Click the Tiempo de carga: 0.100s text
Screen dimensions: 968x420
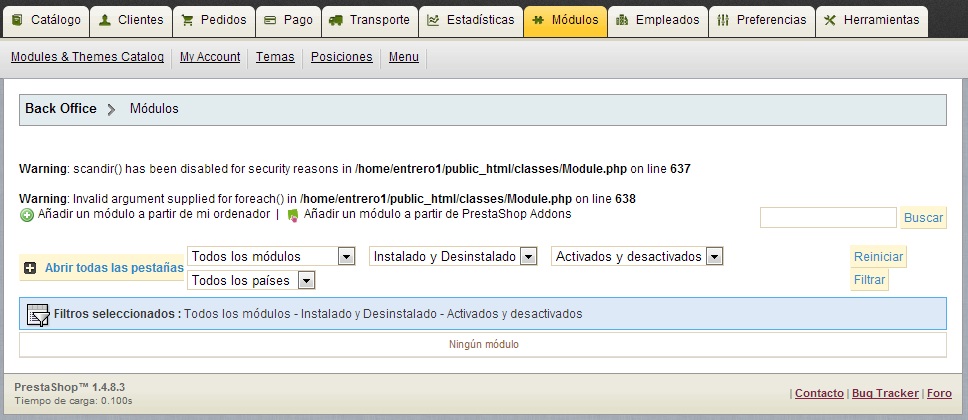(x=73, y=401)
